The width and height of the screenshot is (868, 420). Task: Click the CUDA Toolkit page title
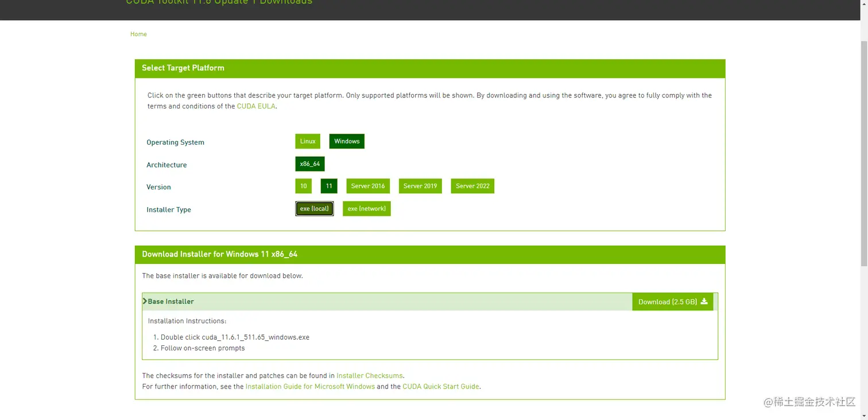tap(219, 2)
